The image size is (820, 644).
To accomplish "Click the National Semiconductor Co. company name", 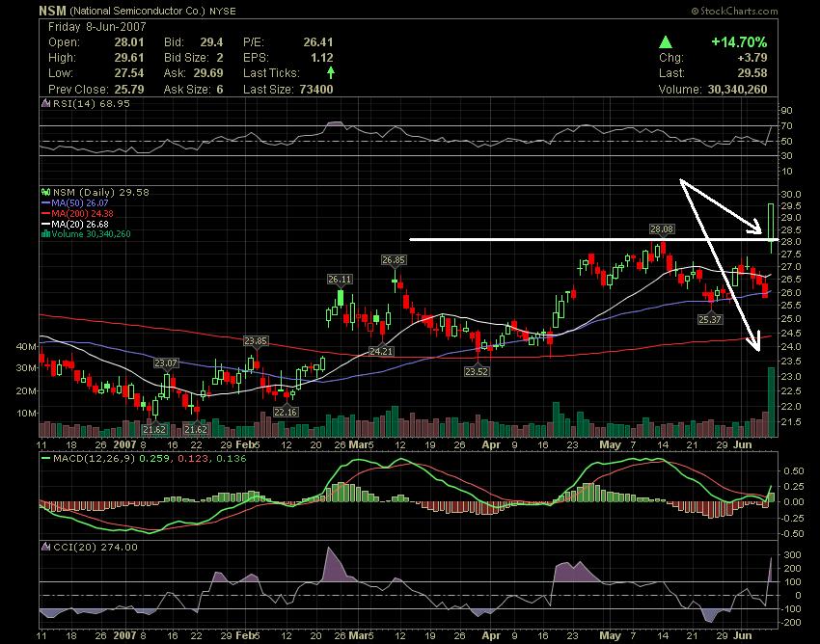I will click(137, 11).
